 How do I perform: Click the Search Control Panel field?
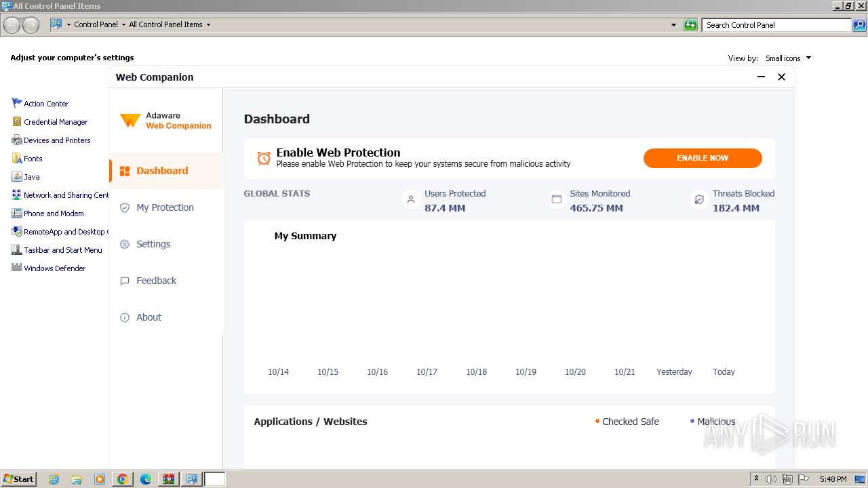[x=776, y=25]
